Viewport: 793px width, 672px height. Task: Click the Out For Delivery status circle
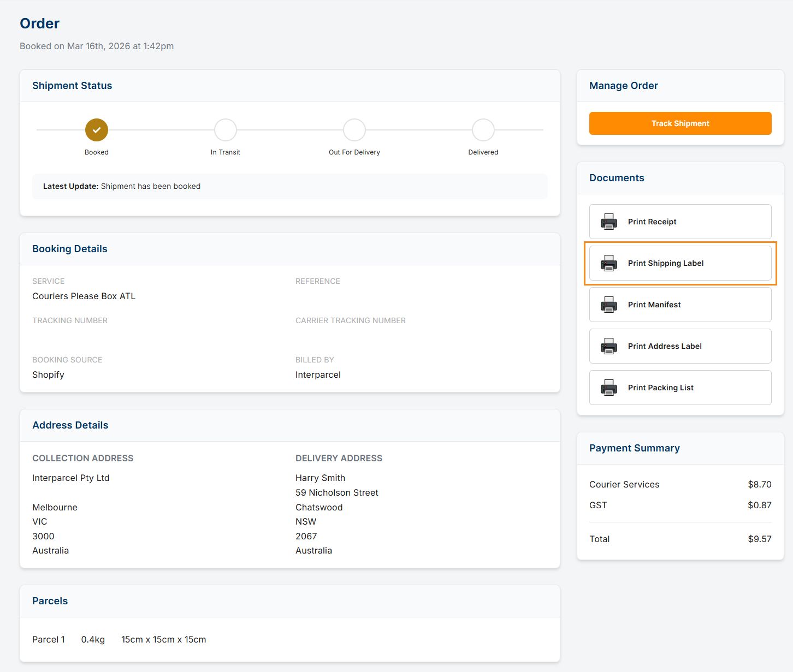click(x=354, y=130)
